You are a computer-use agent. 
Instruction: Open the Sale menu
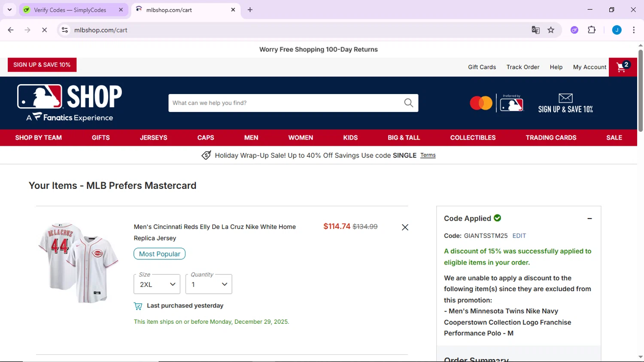point(614,138)
